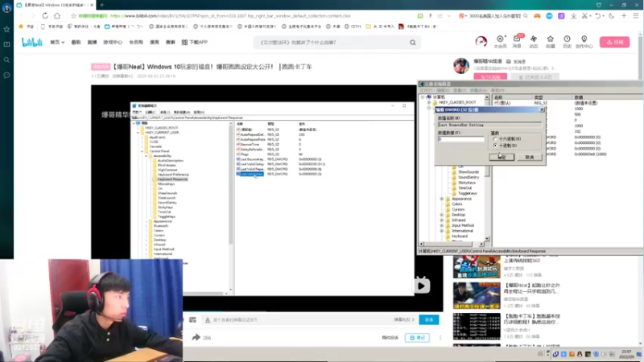Screen dimensions: 644x362
Task: Cancel the DWORD edit dialog with 取消
Action: click(x=530, y=157)
